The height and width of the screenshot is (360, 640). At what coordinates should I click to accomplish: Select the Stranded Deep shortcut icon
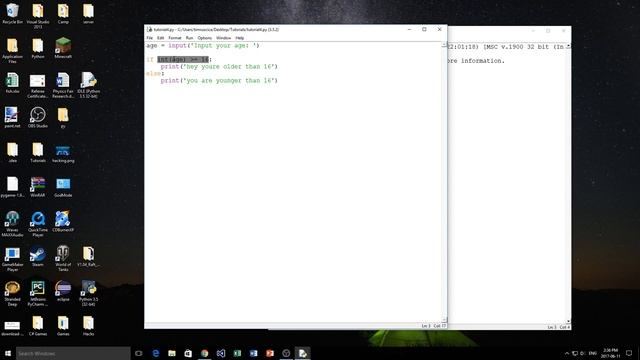[12, 293]
